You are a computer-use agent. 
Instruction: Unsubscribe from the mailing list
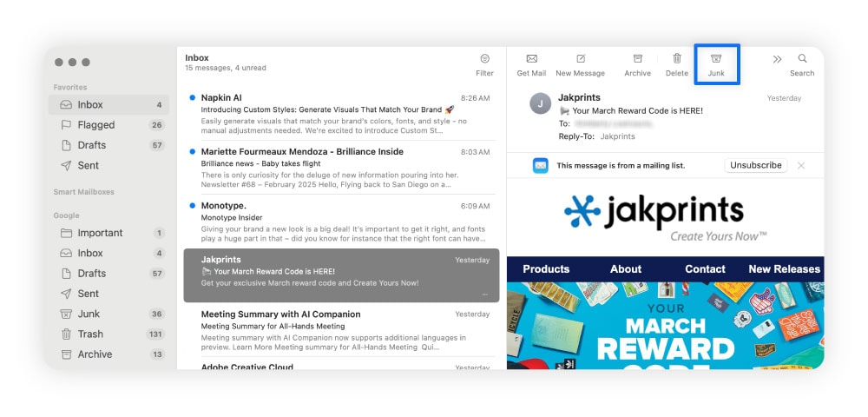pos(755,165)
